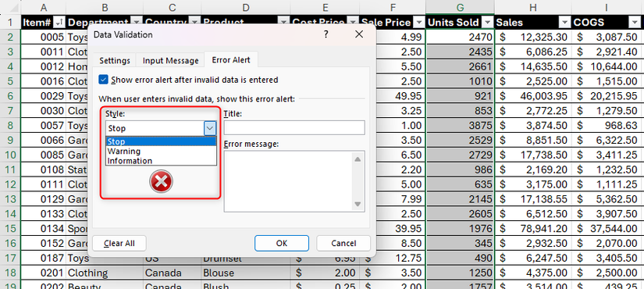This screenshot has width=644, height=289.
Task: Click the Units Sold cell 3875
Action: coord(460,126)
